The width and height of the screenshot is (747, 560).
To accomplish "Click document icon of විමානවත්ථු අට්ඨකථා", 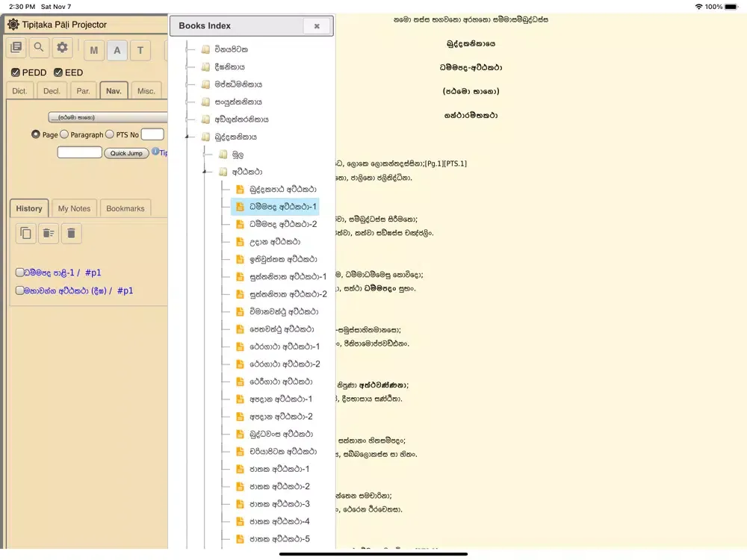I will [x=240, y=312].
